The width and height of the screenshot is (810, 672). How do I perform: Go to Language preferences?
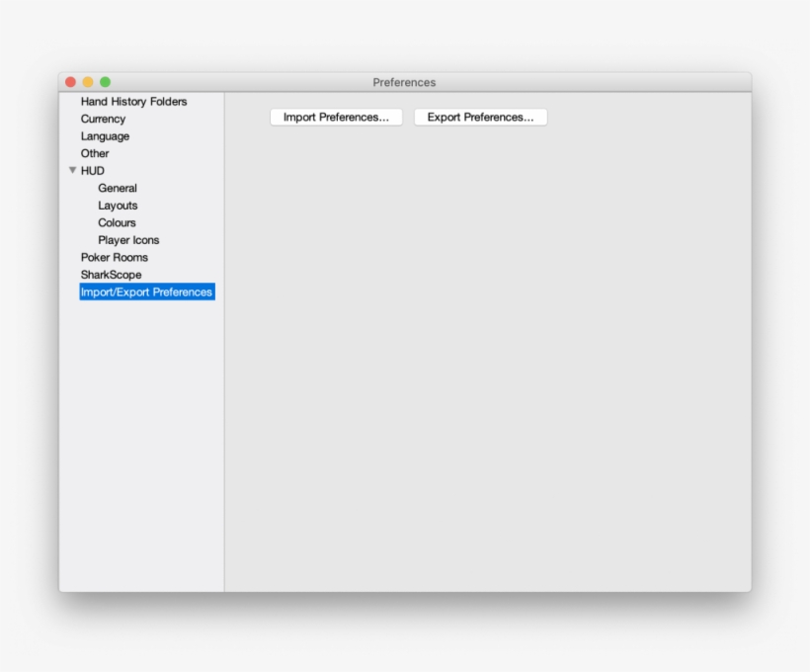(105, 136)
